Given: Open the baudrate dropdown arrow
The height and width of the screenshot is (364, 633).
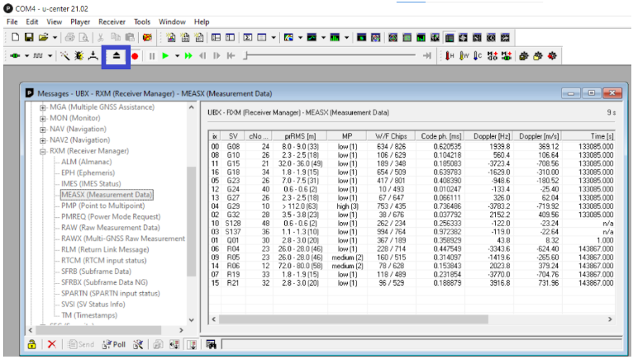Looking at the screenshot, I should point(50,56).
